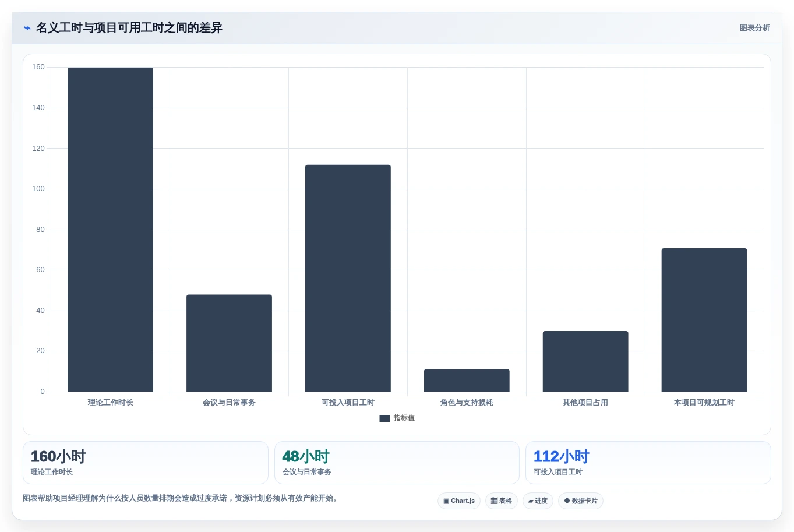This screenshot has height=532, width=794.
Task: Click the 图表分析 label in the header
Action: (754, 28)
